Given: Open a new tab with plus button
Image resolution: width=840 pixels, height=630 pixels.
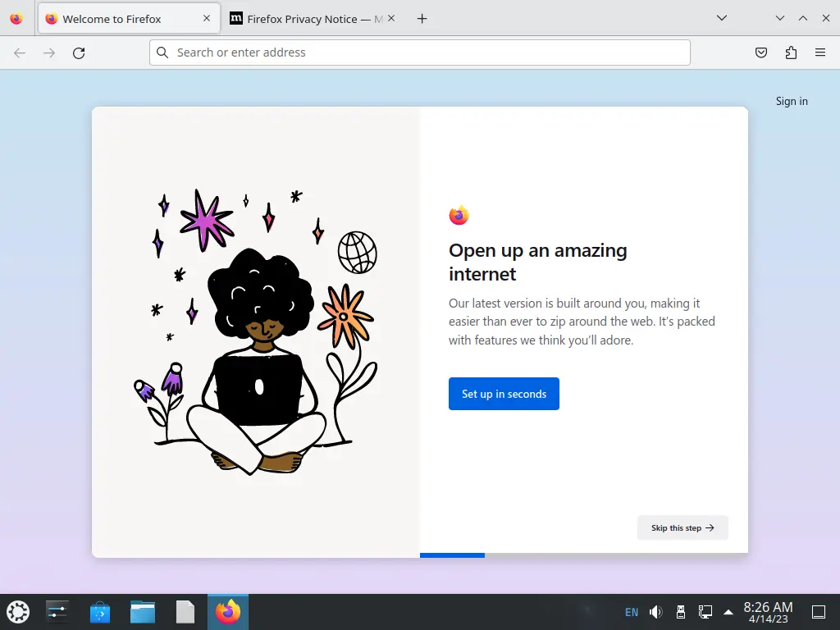Looking at the screenshot, I should pyautogui.click(x=422, y=19).
